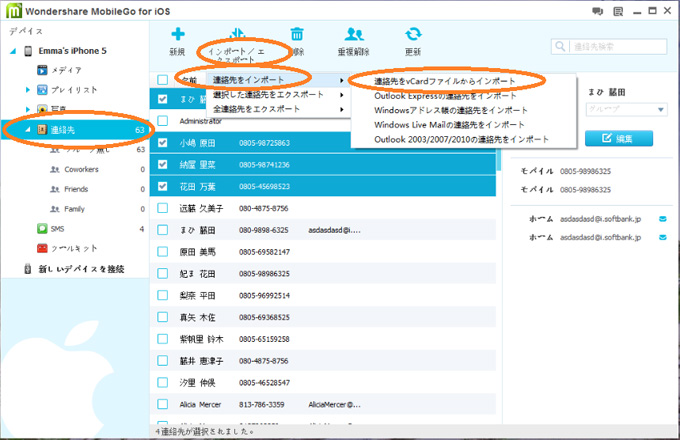The width and height of the screenshot is (680, 440).
Task: Click 新しいデバイスを接続 link
Action: (x=81, y=269)
